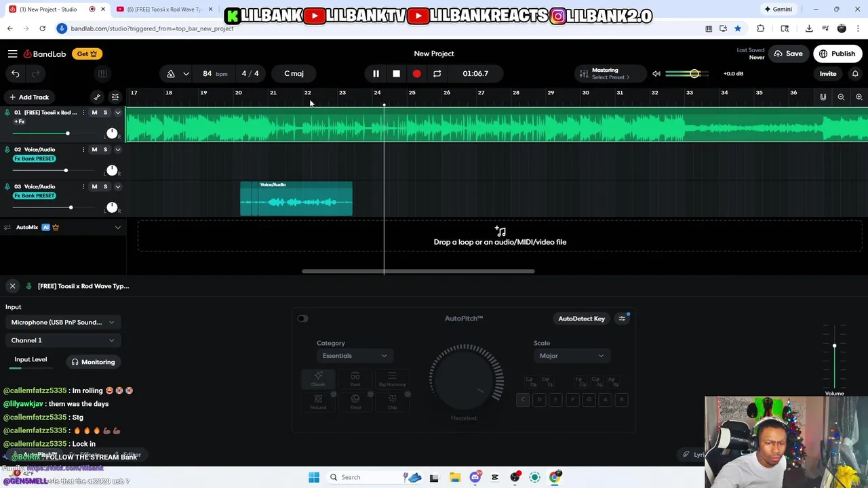Open the C maj key selector

294,73
